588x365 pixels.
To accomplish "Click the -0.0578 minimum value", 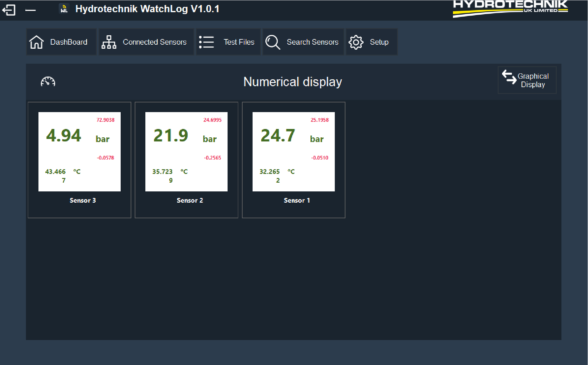I will click(x=105, y=158).
